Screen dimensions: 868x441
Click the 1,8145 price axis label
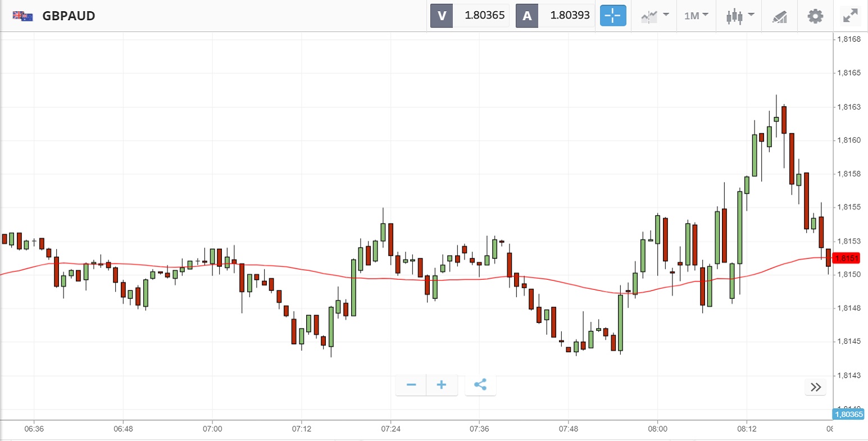(x=849, y=342)
